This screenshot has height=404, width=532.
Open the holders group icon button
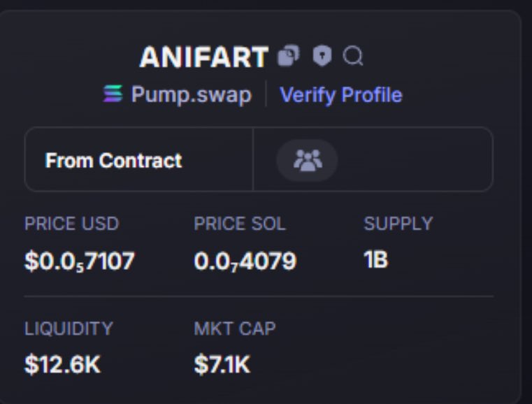307,160
